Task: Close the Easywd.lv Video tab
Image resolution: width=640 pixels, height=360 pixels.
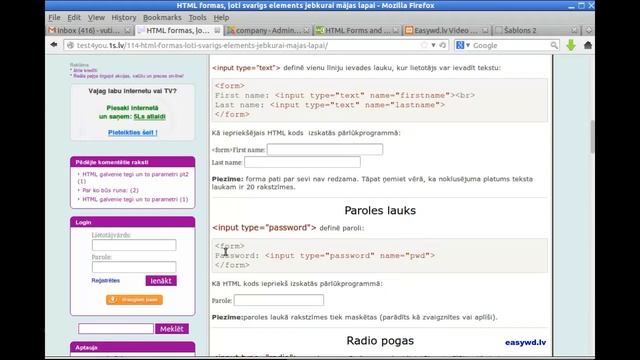Action: pyautogui.click(x=485, y=31)
